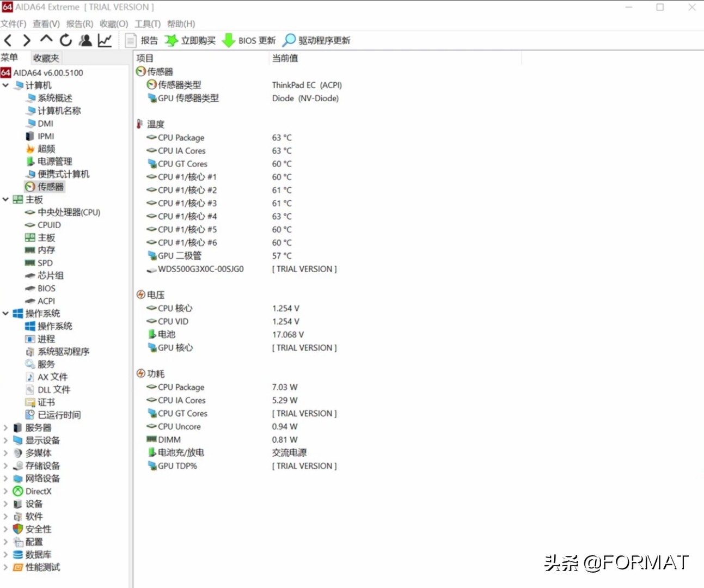Open 驱动程序更新 driver update
The height and width of the screenshot is (588, 704).
[316, 40]
